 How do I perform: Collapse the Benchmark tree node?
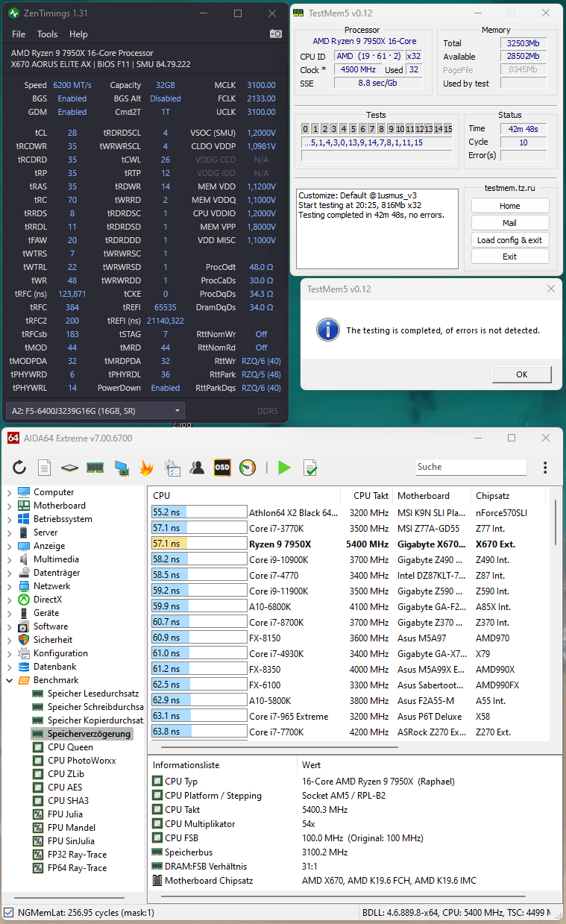pyautogui.click(x=9, y=680)
